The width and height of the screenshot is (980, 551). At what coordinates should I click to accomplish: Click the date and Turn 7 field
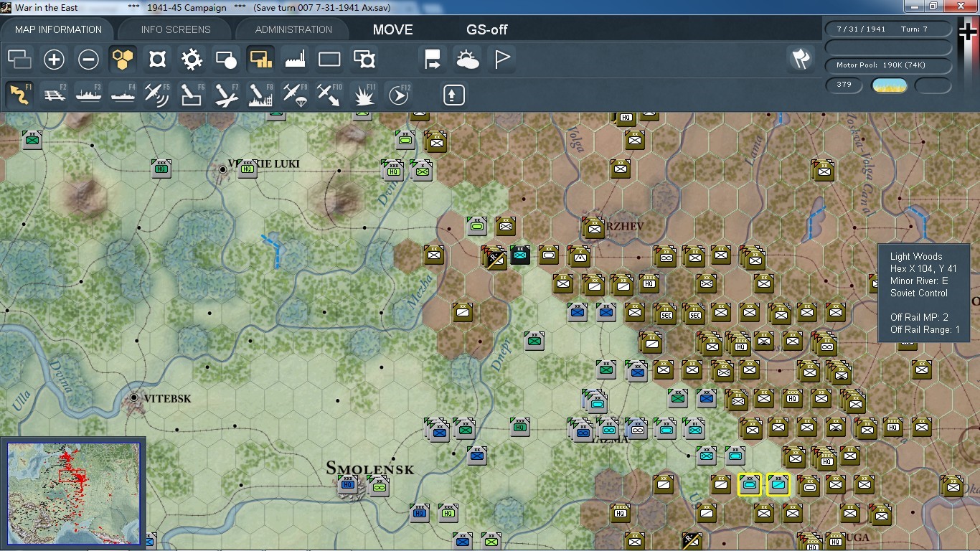click(889, 29)
